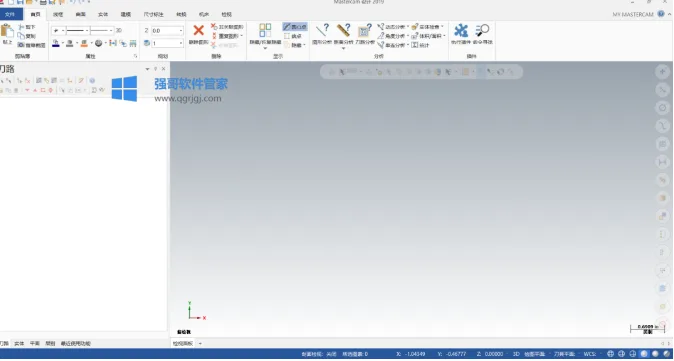Click the set-all-attributes icon in attributes group
The height and width of the screenshot is (361, 674).
(113, 43)
